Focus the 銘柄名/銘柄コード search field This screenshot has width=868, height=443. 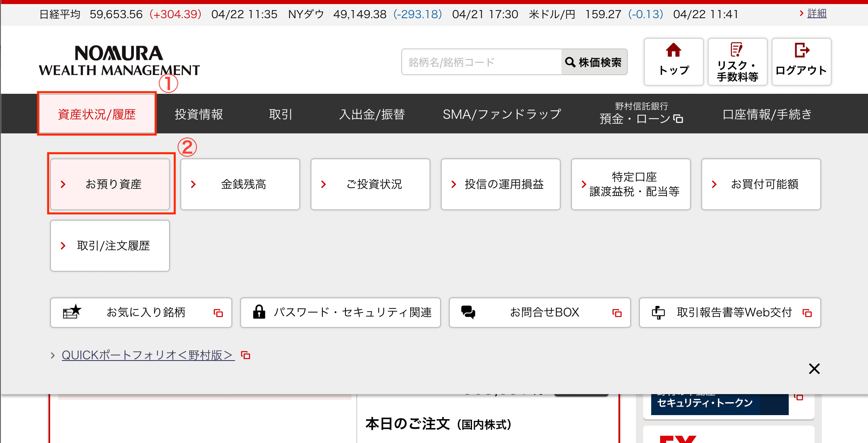click(x=481, y=62)
